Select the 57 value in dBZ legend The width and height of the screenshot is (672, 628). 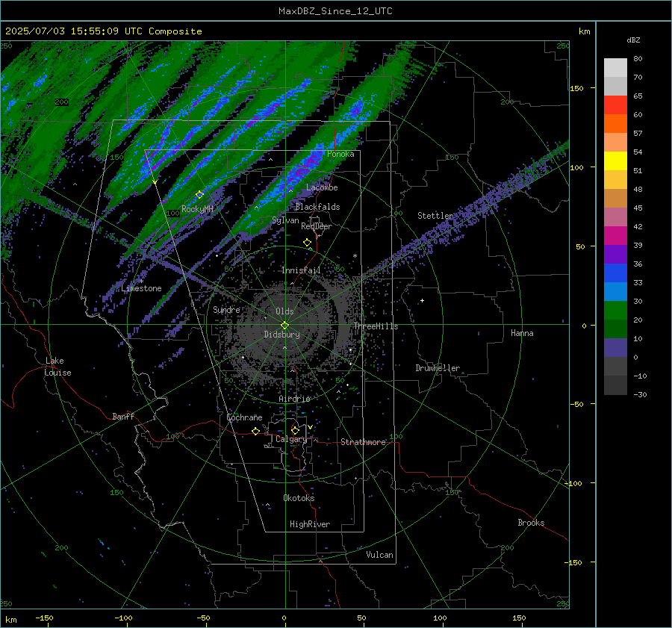tap(638, 134)
